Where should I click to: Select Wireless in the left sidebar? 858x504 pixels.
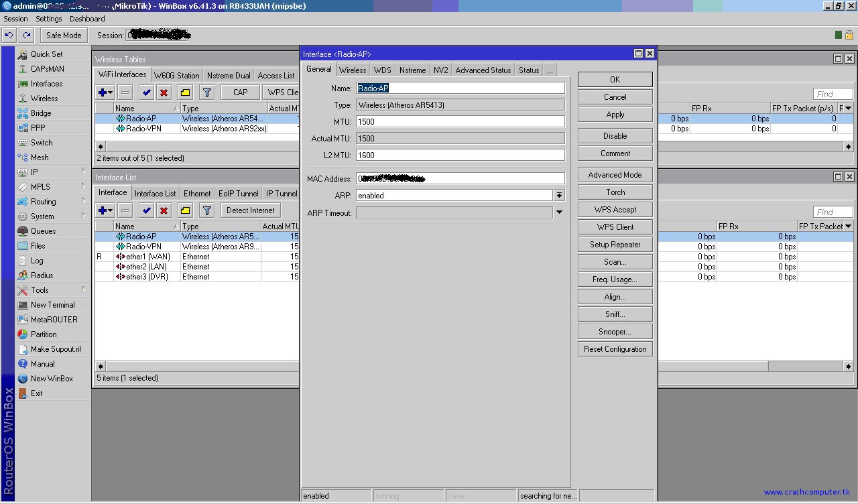click(44, 99)
